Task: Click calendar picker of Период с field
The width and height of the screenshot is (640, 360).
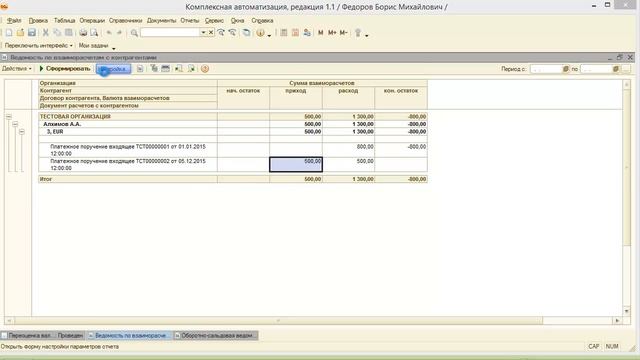Action: pos(566,69)
